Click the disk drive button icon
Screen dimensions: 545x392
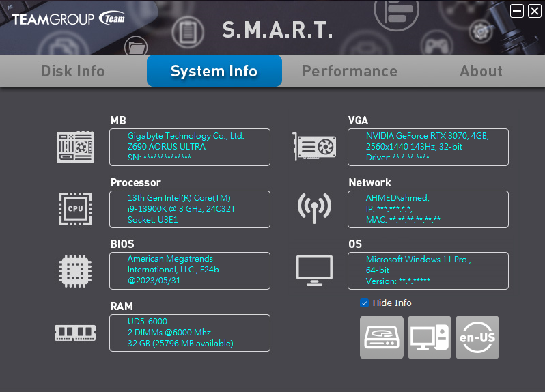coord(382,337)
